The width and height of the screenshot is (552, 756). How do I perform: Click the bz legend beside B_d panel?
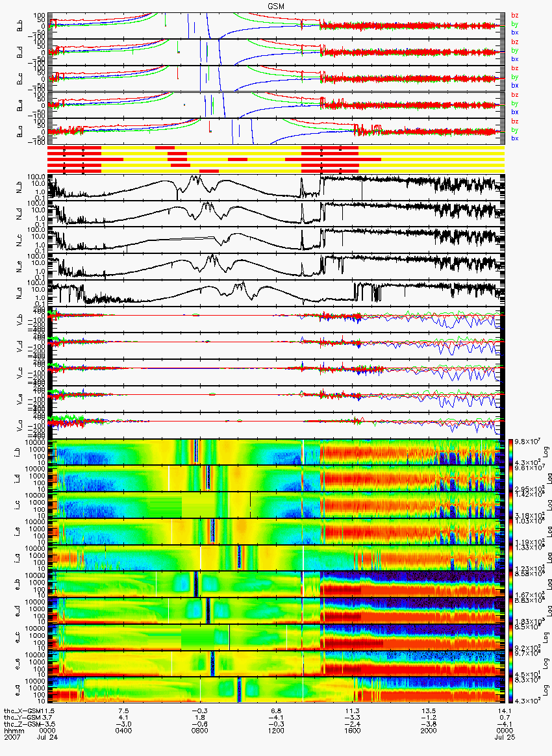515,42
